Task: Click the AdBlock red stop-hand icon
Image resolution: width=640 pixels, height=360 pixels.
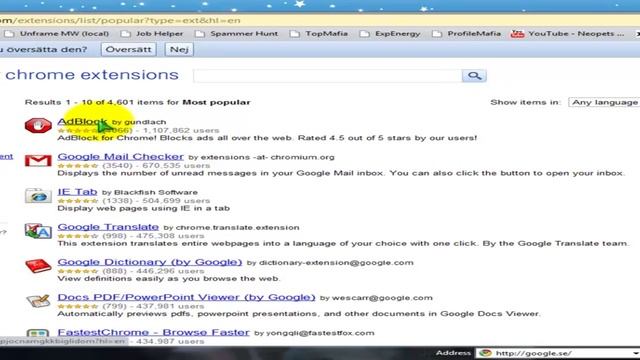Action: click(38, 125)
